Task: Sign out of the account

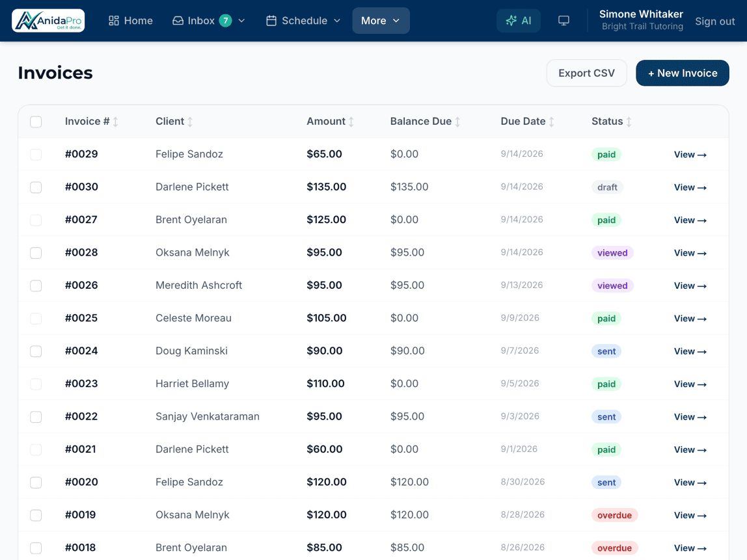Action: pyautogui.click(x=714, y=21)
